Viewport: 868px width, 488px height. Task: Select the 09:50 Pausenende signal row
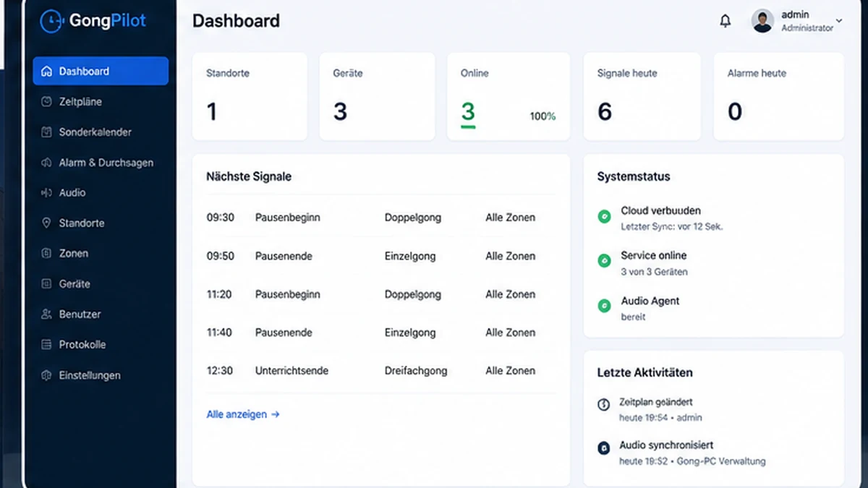[x=380, y=256]
